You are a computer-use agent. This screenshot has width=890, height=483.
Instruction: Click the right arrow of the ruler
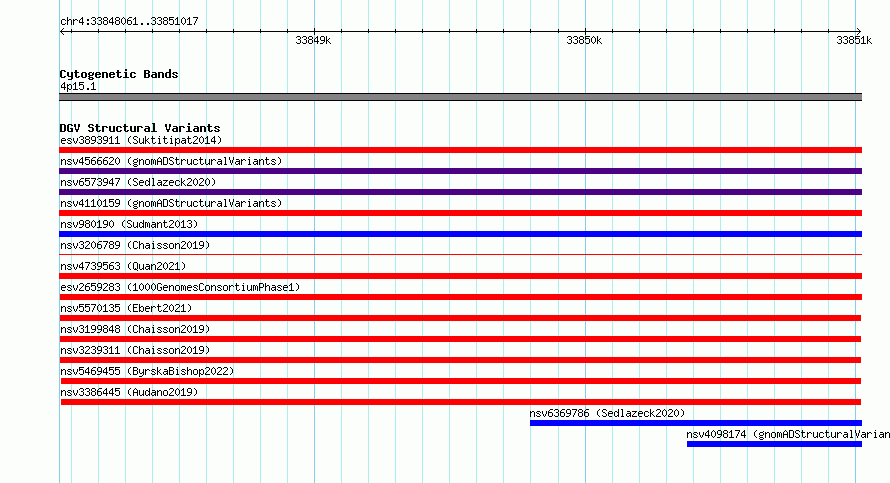point(858,32)
